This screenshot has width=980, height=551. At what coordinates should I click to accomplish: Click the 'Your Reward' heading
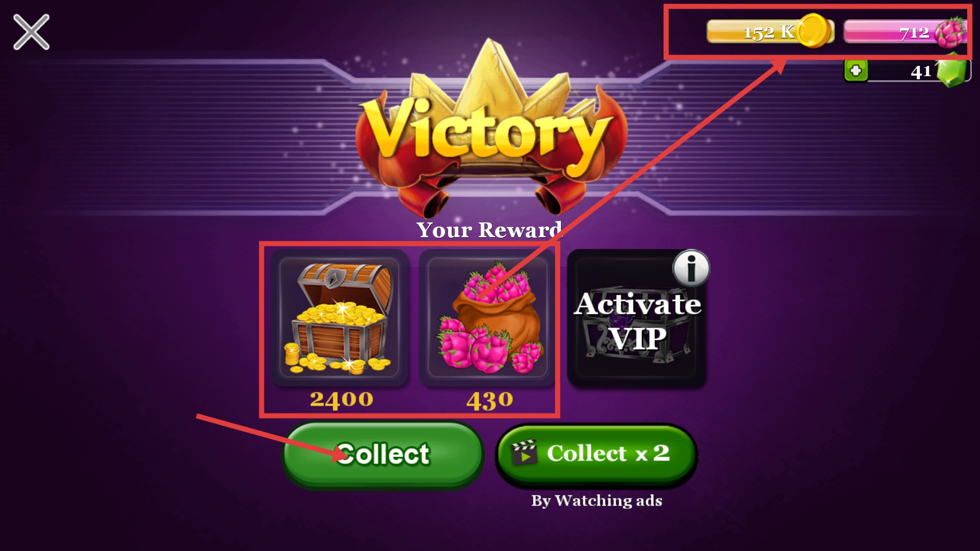click(489, 230)
